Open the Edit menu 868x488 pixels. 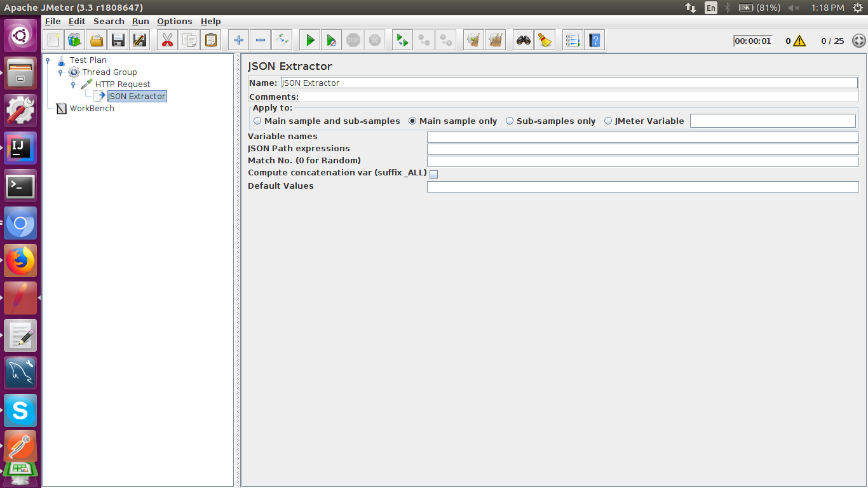click(x=77, y=21)
